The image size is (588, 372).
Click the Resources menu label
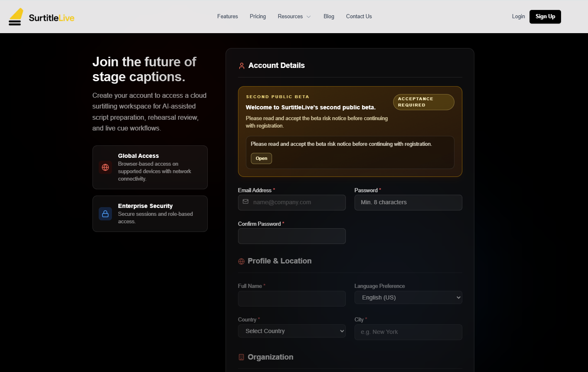290,17
